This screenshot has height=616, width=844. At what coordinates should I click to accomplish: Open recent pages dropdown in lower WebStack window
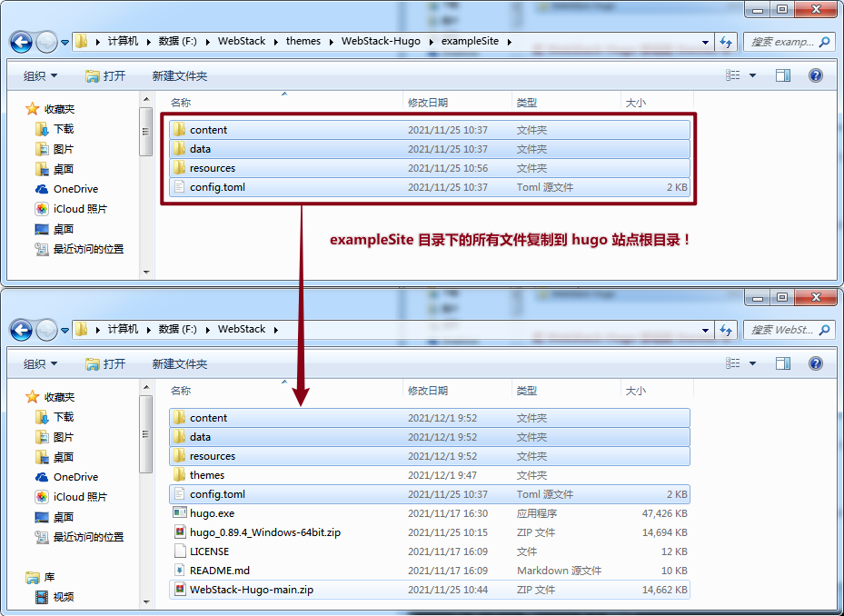pyautogui.click(x=65, y=330)
